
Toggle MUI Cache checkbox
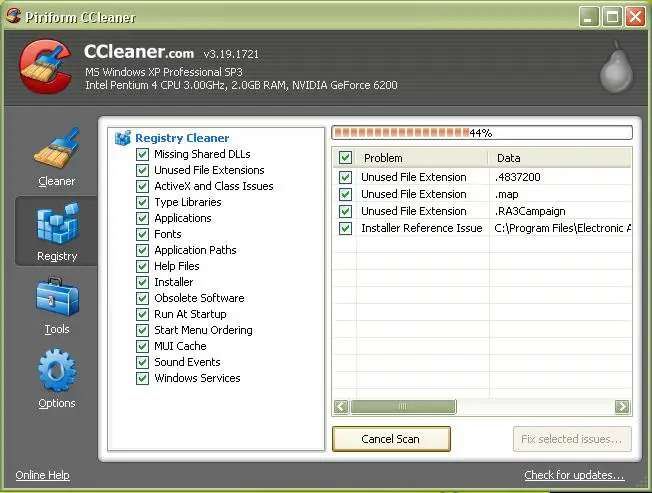pyautogui.click(x=142, y=346)
